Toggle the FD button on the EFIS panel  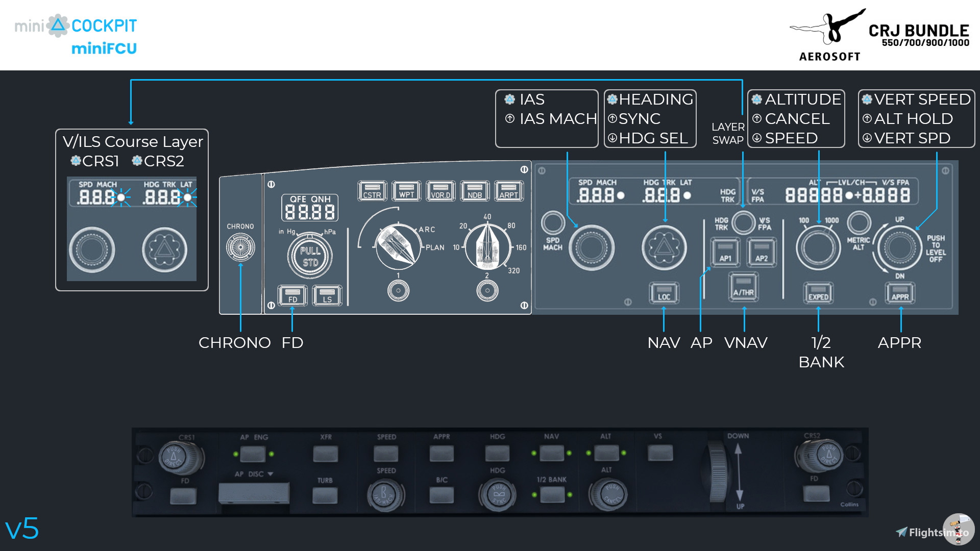click(292, 295)
